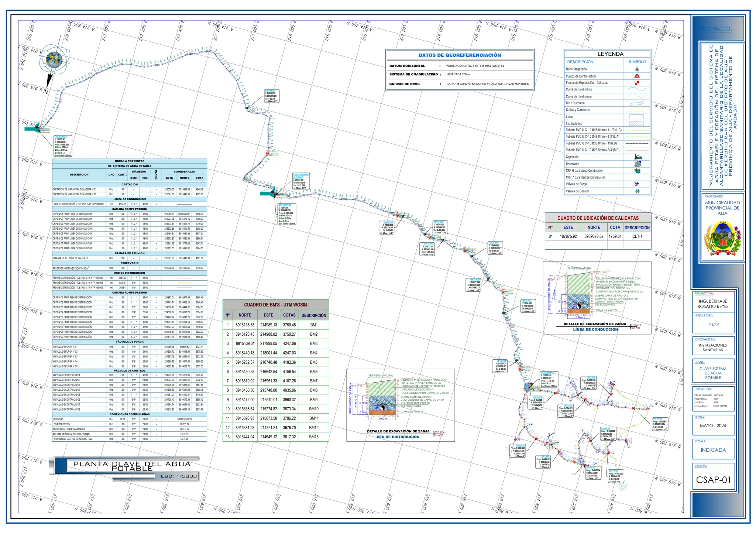Screen dimensions: 756x534
Task: Select the Lotes rectangle legend symbol
Action: click(636, 117)
